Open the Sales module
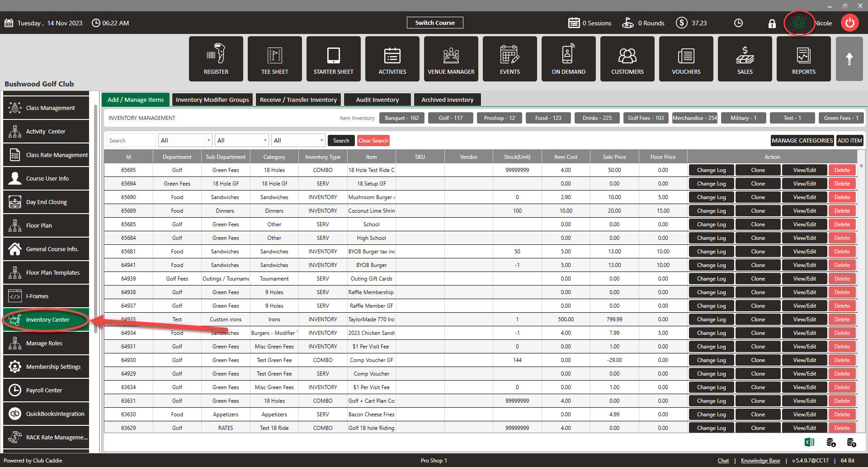This screenshot has height=467, width=868. click(x=745, y=59)
